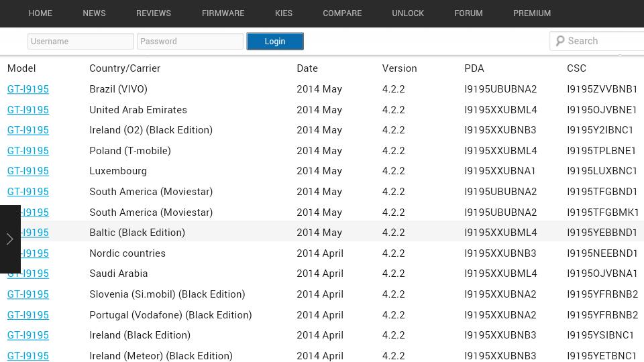The width and height of the screenshot is (644, 362).
Task: Open GT-I9195 link for Brazil (VIVO)
Action: [x=28, y=89]
